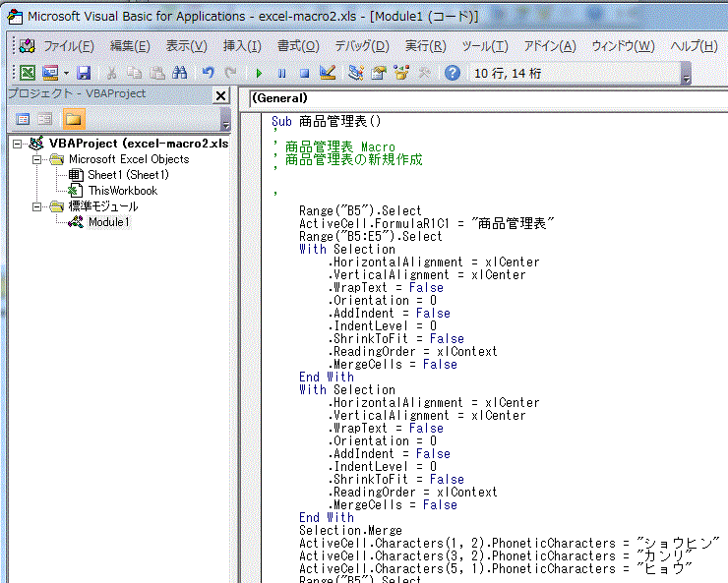Open the デバッグ(D) menu
Image resolution: width=728 pixels, height=583 pixels.
click(362, 46)
